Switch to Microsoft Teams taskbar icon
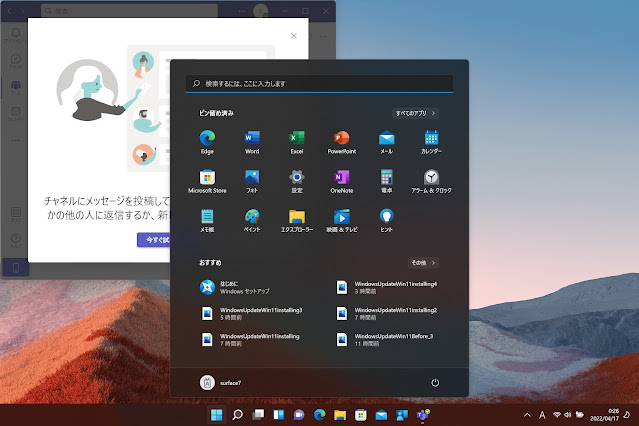Screen dimensions: 639x426 coord(423,415)
